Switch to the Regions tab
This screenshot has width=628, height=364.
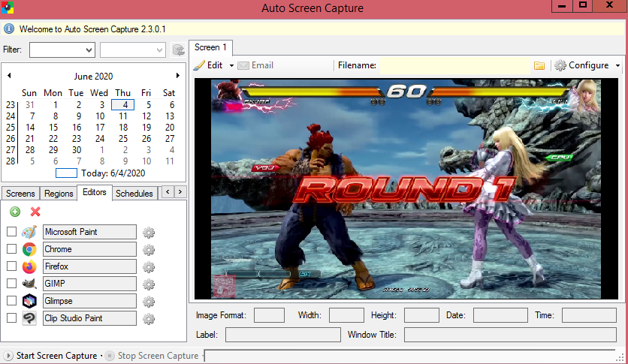tap(59, 193)
